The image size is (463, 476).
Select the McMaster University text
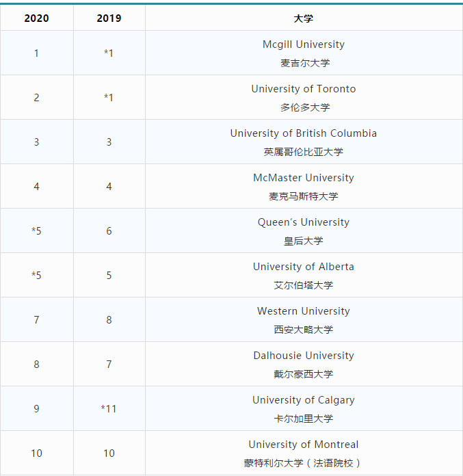tap(304, 178)
